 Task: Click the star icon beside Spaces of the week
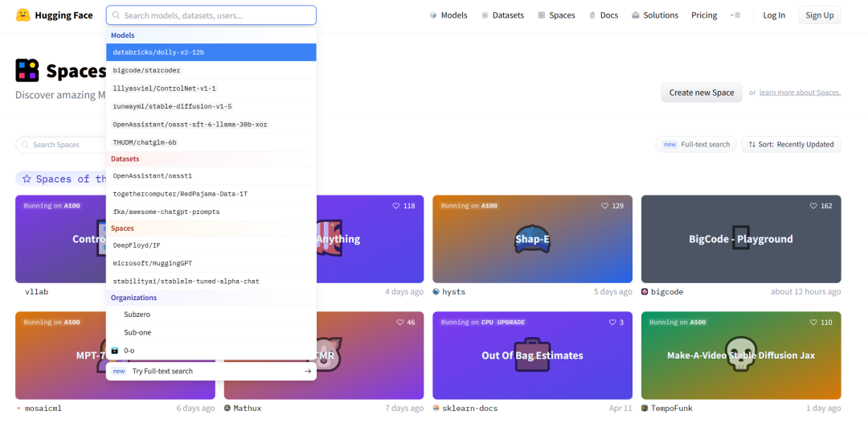click(x=27, y=179)
